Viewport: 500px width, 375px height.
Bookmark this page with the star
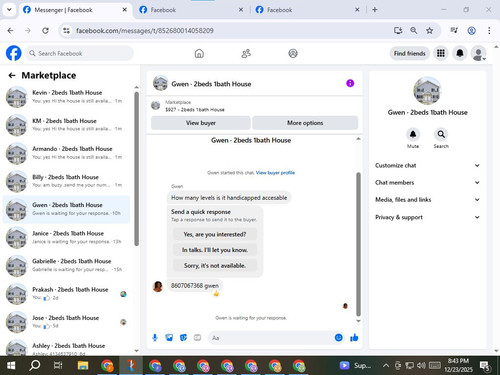click(x=429, y=31)
